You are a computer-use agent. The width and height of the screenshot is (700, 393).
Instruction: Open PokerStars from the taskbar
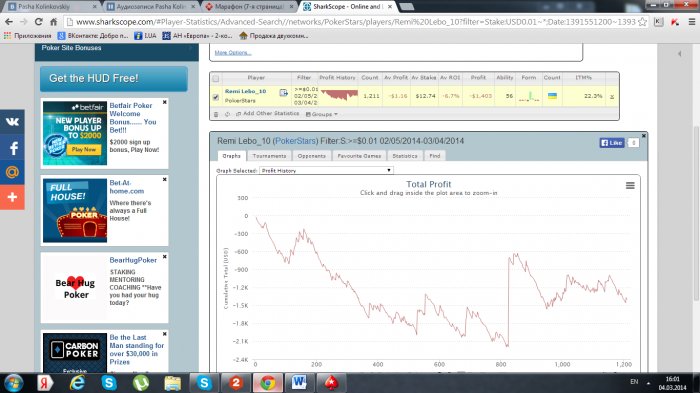[x=331, y=383]
